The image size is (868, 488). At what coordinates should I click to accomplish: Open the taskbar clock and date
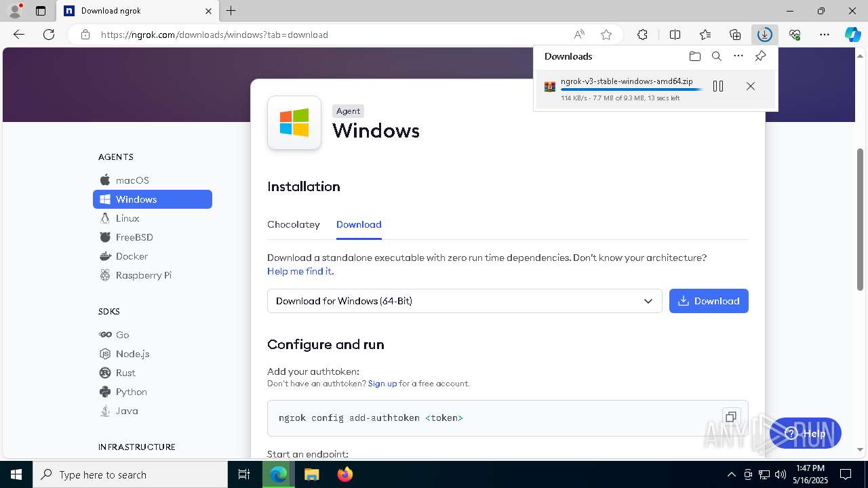(x=810, y=474)
